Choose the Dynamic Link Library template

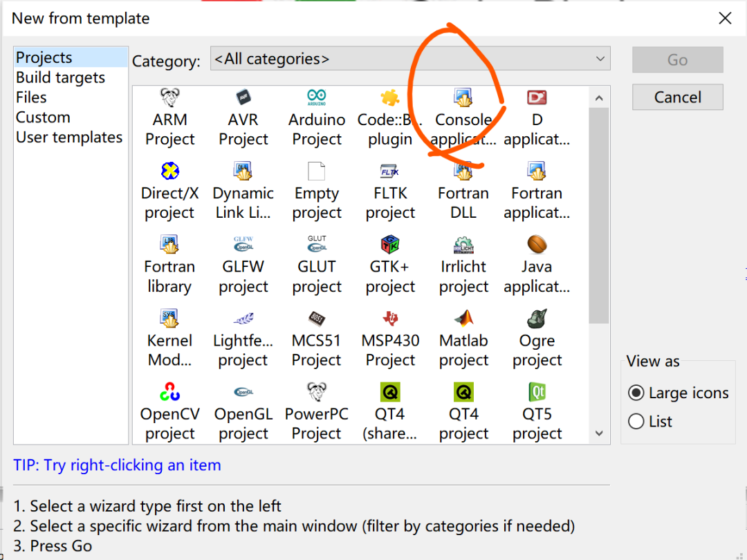(x=243, y=192)
